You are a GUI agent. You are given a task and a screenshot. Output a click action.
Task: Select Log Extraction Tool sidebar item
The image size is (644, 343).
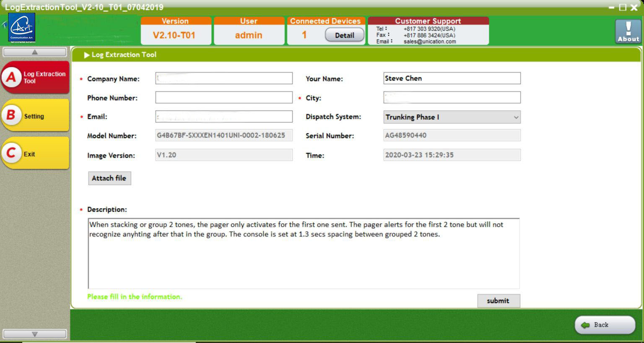pyautogui.click(x=35, y=77)
